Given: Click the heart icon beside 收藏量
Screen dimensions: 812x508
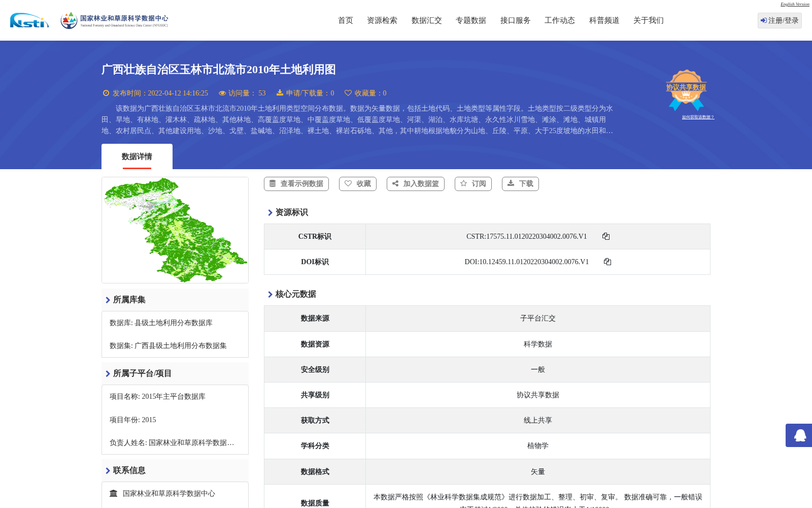Looking at the screenshot, I should pos(348,93).
